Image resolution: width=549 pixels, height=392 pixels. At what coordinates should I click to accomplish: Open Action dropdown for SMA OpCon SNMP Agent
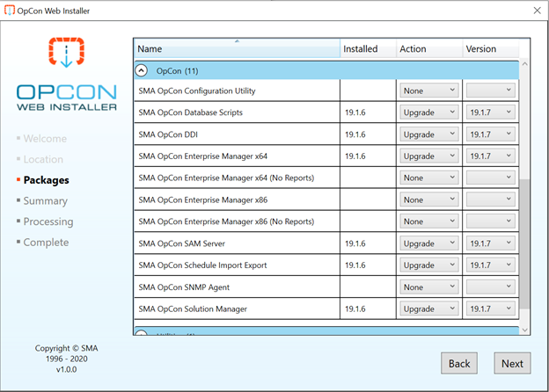428,287
